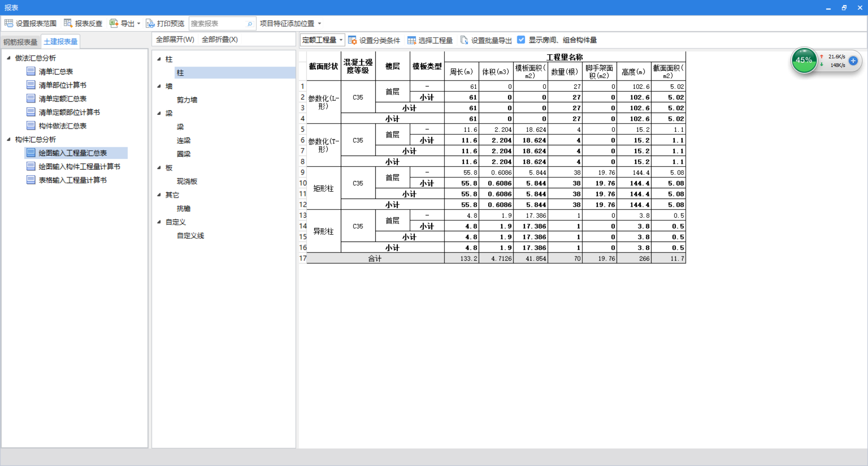Collapse the 墙 category node
Image resolution: width=868 pixels, height=466 pixels.
pyautogui.click(x=159, y=86)
